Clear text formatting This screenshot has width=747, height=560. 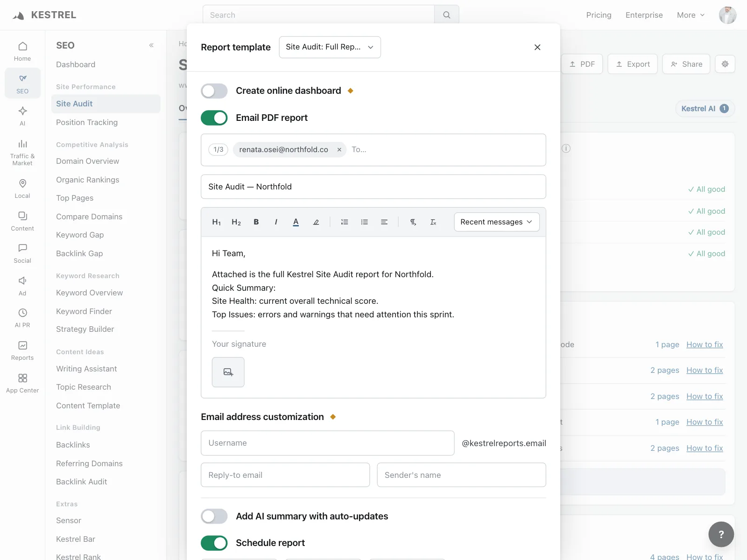coord(433,222)
